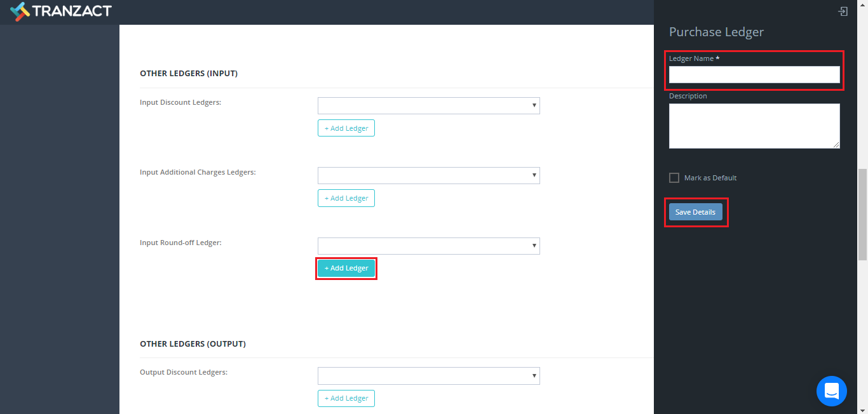Viewport: 868px width, 414px height.
Task: Click Input Discount Ledgers label
Action: point(180,102)
